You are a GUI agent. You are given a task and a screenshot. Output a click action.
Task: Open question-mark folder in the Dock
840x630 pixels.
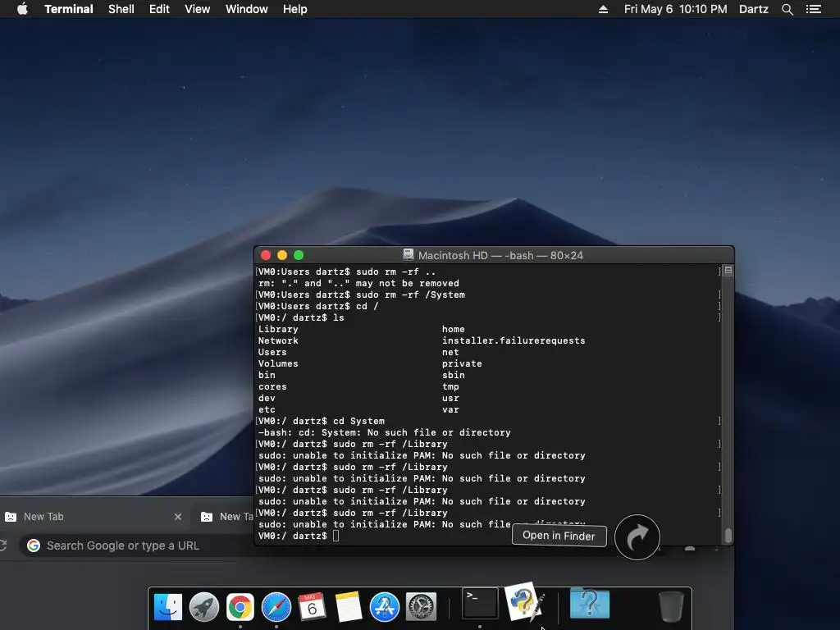click(589, 604)
